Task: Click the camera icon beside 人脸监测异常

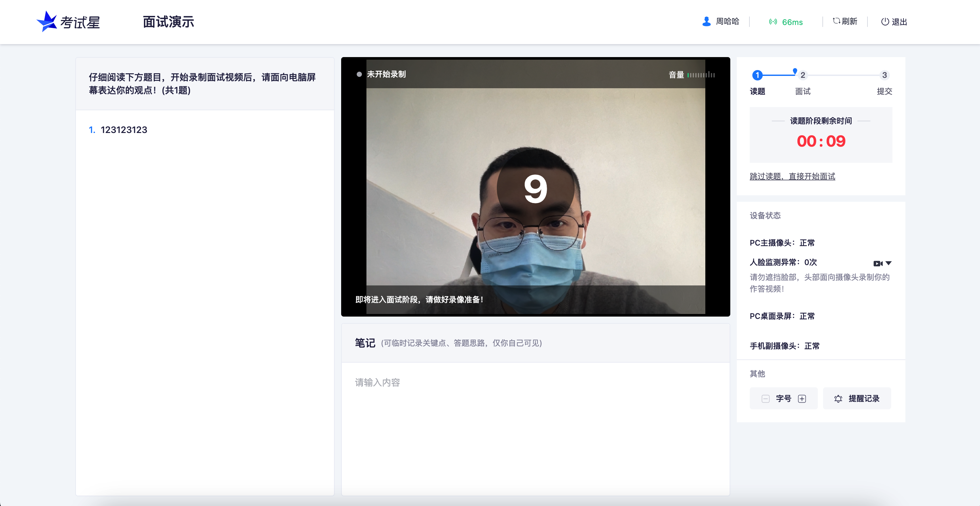Action: 878,263
